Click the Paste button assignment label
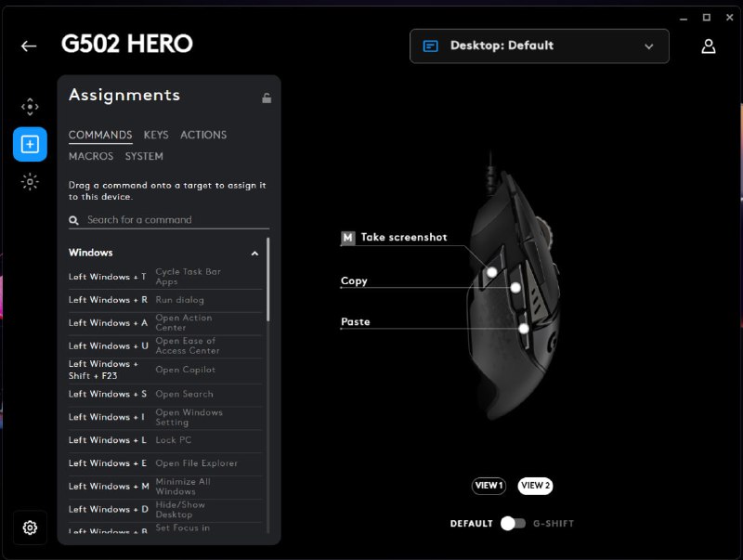Image resolution: width=743 pixels, height=560 pixels. pos(356,321)
